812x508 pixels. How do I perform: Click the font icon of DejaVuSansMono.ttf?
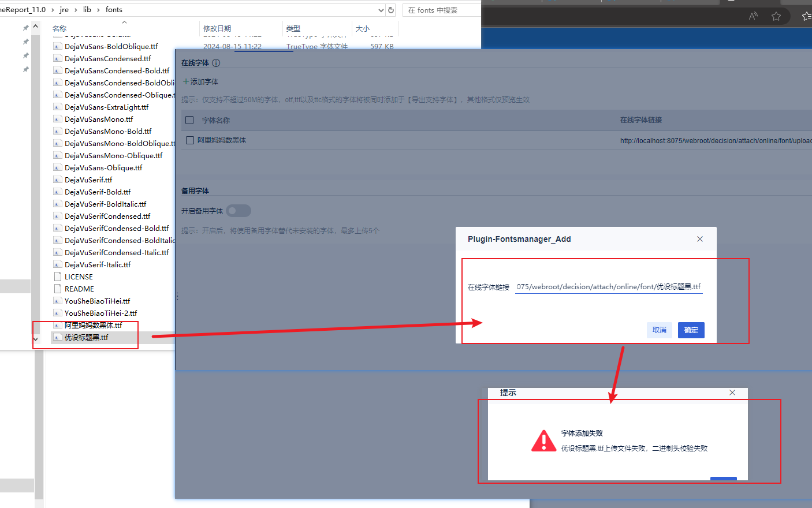[57, 119]
